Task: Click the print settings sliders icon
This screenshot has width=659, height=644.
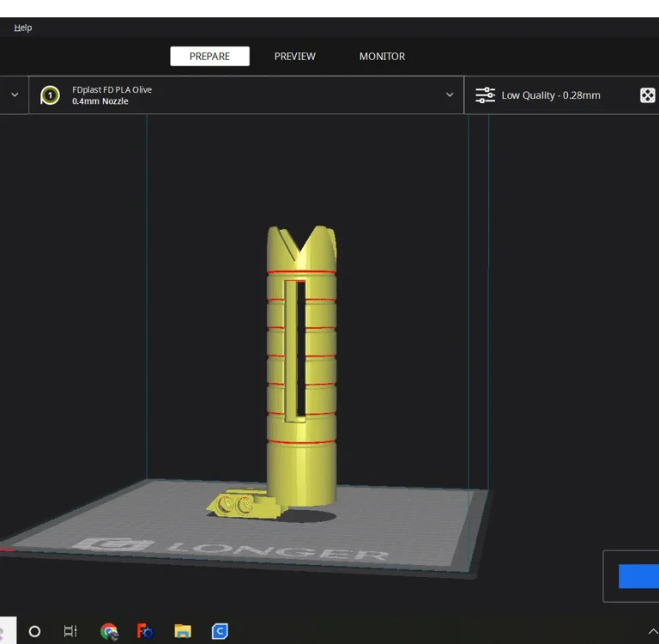Action: point(485,95)
